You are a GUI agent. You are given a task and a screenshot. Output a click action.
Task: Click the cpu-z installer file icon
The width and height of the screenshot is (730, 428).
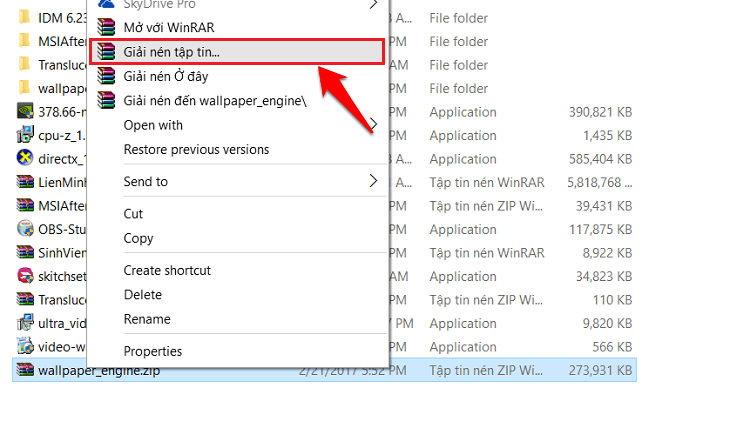[25, 135]
